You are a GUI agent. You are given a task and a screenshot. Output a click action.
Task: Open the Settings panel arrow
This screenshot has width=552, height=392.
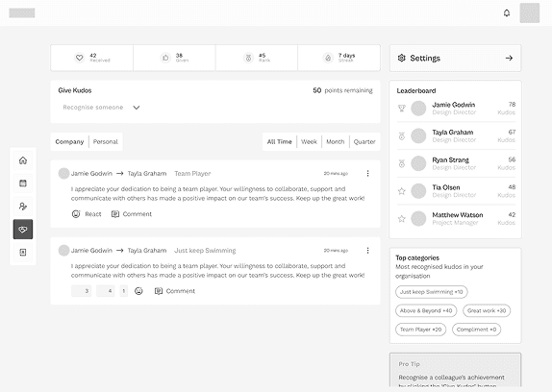pos(509,58)
